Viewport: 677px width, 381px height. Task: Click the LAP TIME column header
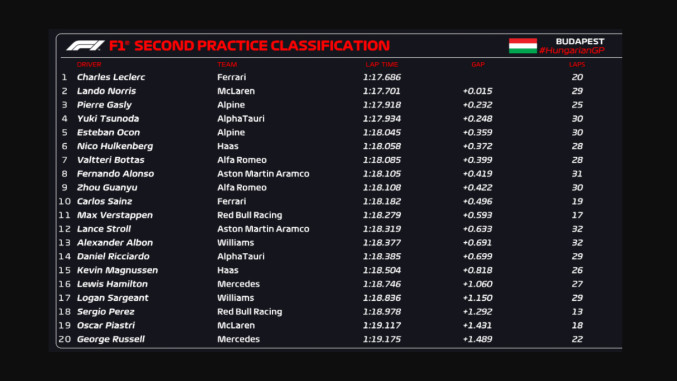[x=382, y=64]
